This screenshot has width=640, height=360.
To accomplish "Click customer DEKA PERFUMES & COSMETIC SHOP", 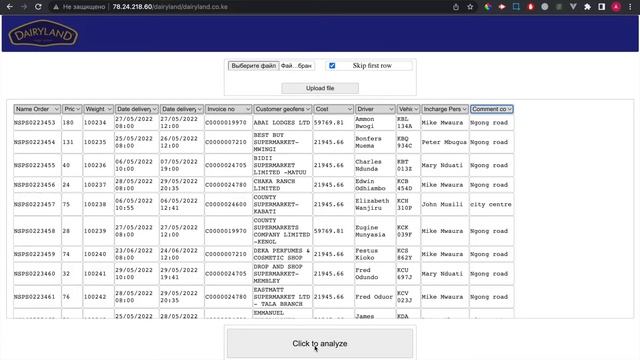I will [x=282, y=254].
